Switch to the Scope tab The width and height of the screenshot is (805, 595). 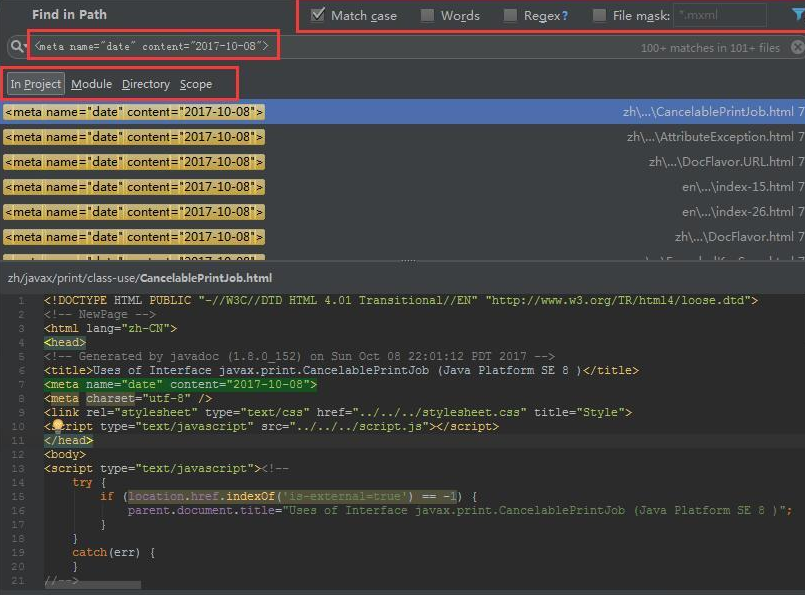tap(196, 84)
